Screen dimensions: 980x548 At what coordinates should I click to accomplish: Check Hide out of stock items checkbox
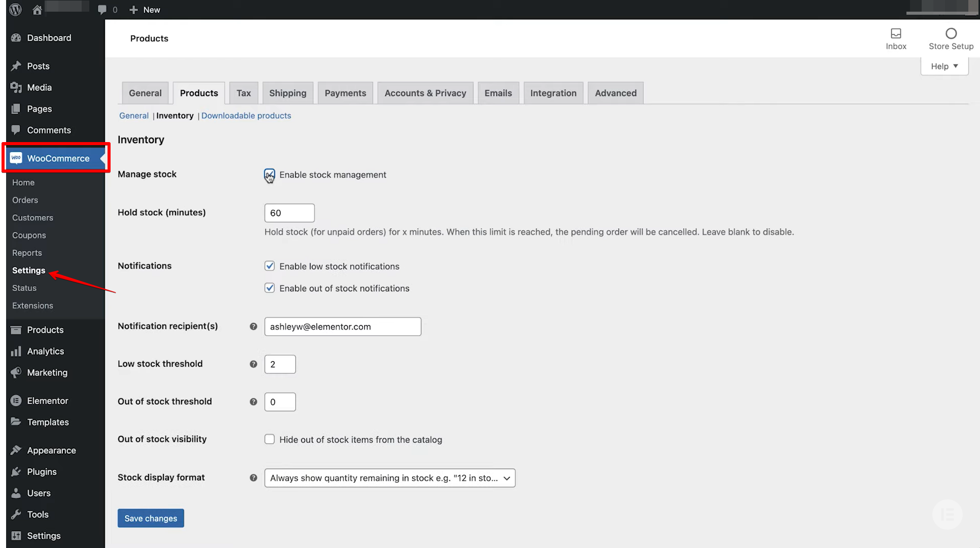click(x=269, y=439)
